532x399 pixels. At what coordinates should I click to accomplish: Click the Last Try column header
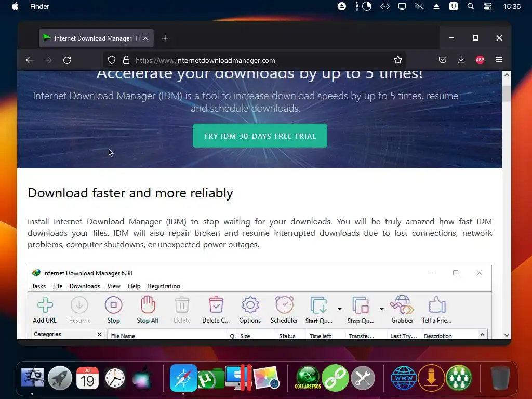pyautogui.click(x=404, y=336)
